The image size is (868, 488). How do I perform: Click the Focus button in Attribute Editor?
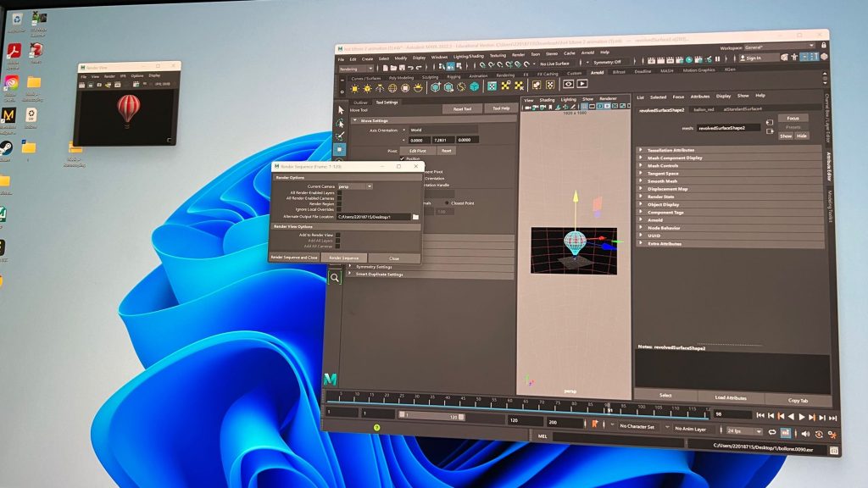click(x=793, y=118)
